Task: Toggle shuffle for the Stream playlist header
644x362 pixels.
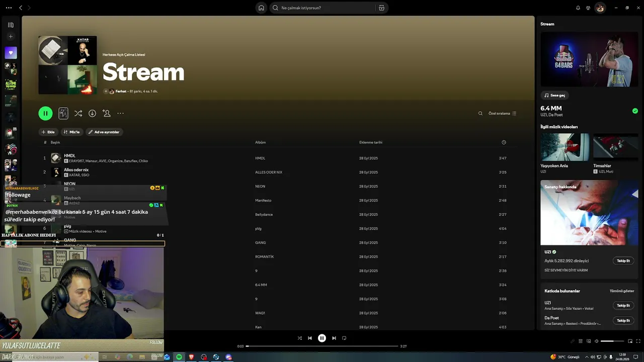Action: pos(78,114)
